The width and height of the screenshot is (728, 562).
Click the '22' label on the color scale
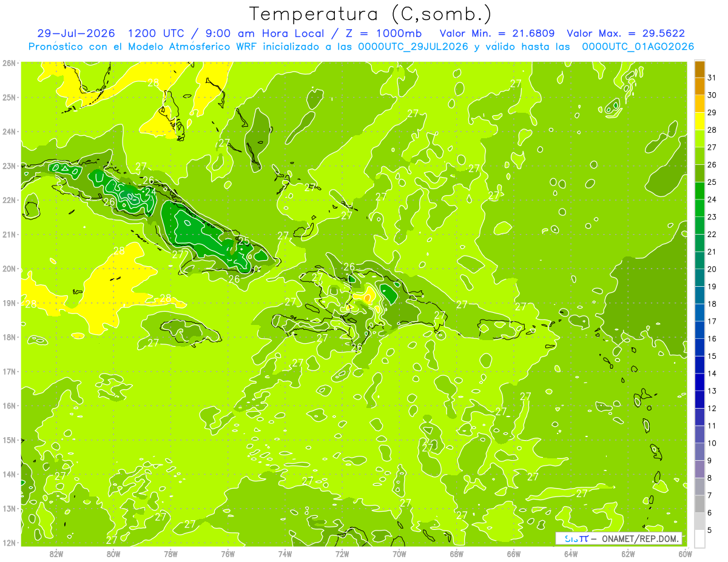point(712,234)
